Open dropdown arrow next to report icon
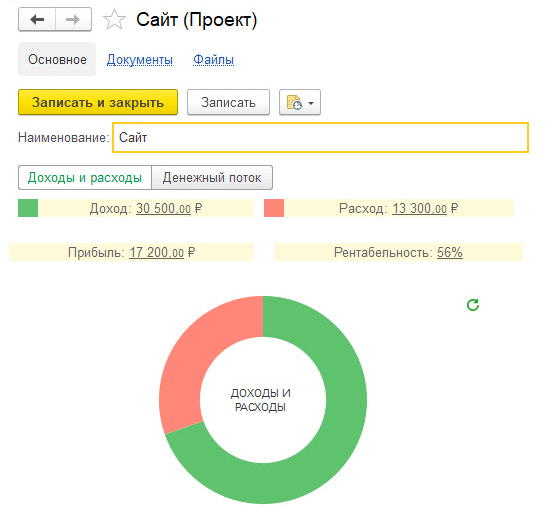The height and width of the screenshot is (528, 552). [x=311, y=103]
